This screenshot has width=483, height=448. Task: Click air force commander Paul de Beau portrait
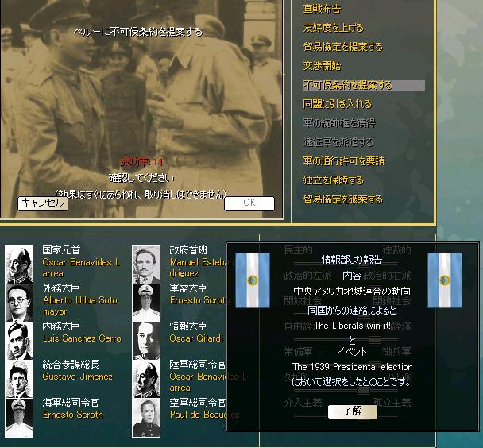click(x=146, y=418)
